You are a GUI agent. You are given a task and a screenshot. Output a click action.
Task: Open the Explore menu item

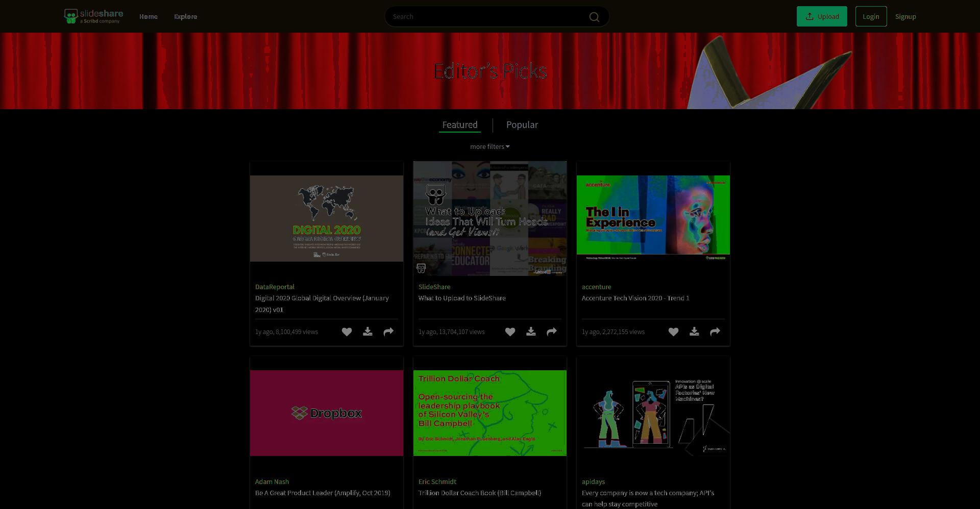pyautogui.click(x=186, y=17)
